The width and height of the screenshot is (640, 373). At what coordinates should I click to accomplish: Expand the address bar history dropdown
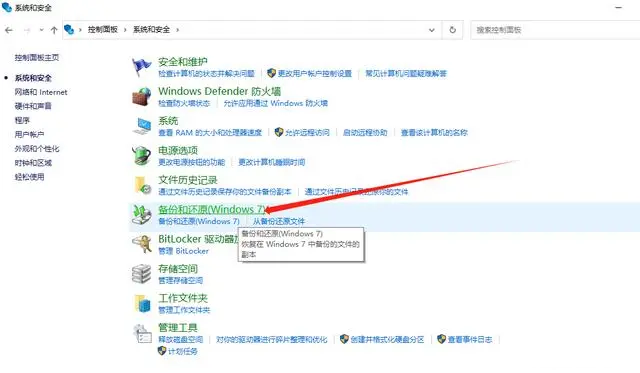tap(431, 30)
